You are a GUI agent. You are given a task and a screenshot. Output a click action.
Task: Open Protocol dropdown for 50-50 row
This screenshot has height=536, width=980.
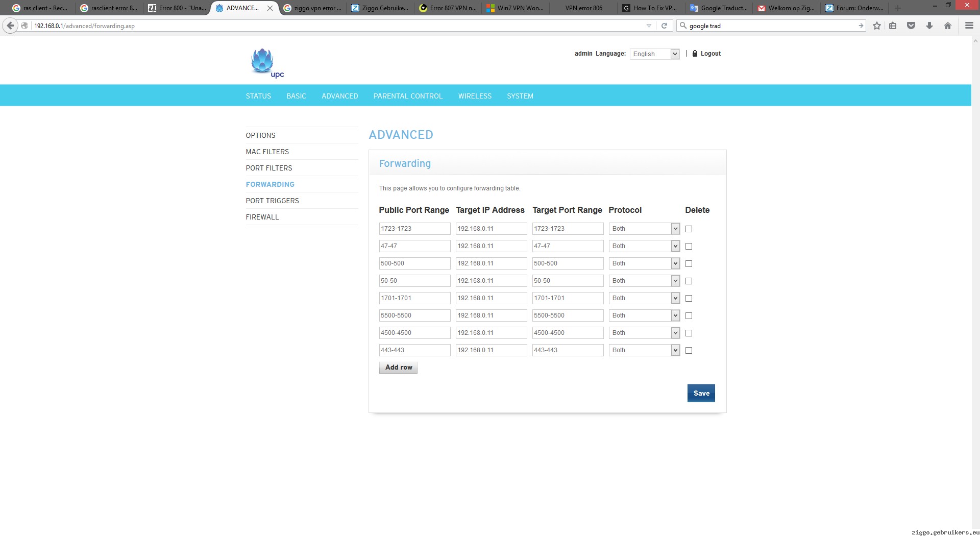(x=644, y=281)
